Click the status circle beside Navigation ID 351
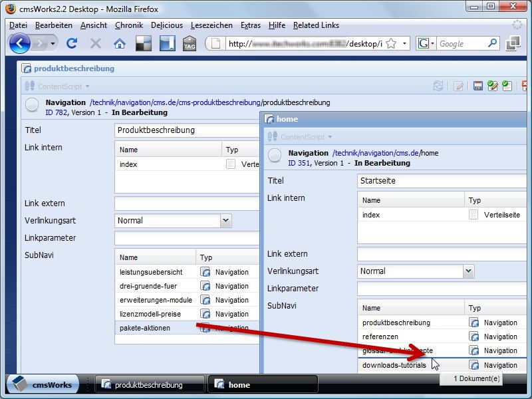 click(x=275, y=155)
